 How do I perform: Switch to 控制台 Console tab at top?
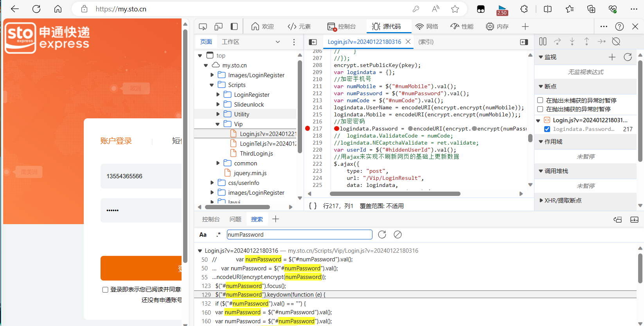tap(342, 27)
